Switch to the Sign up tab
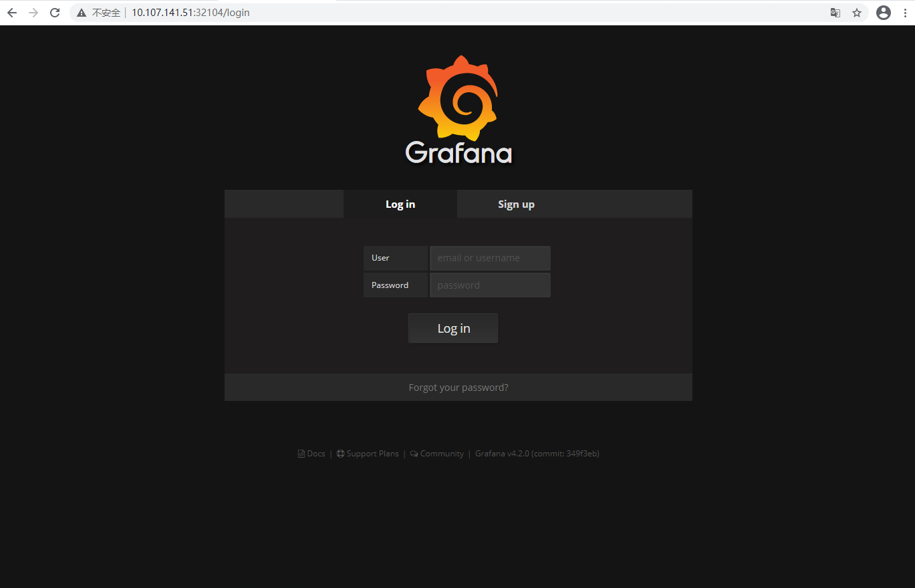Image resolution: width=915 pixels, height=588 pixels. click(x=516, y=204)
